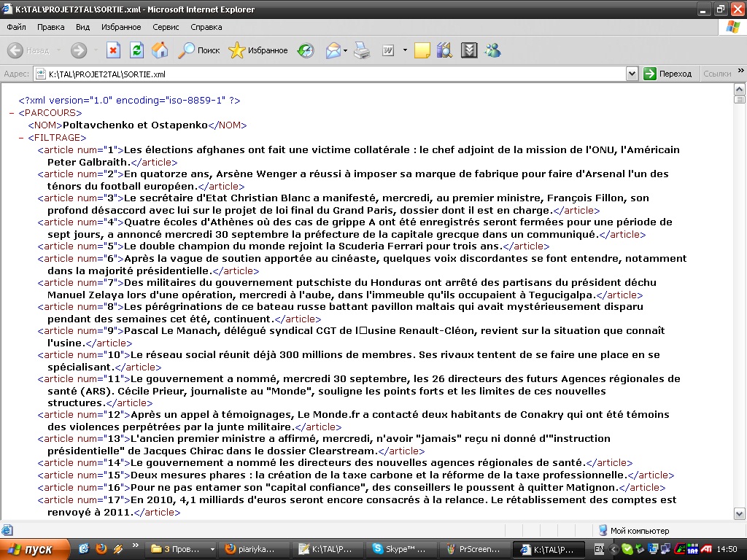Print the page with the printer icon

[x=362, y=50]
